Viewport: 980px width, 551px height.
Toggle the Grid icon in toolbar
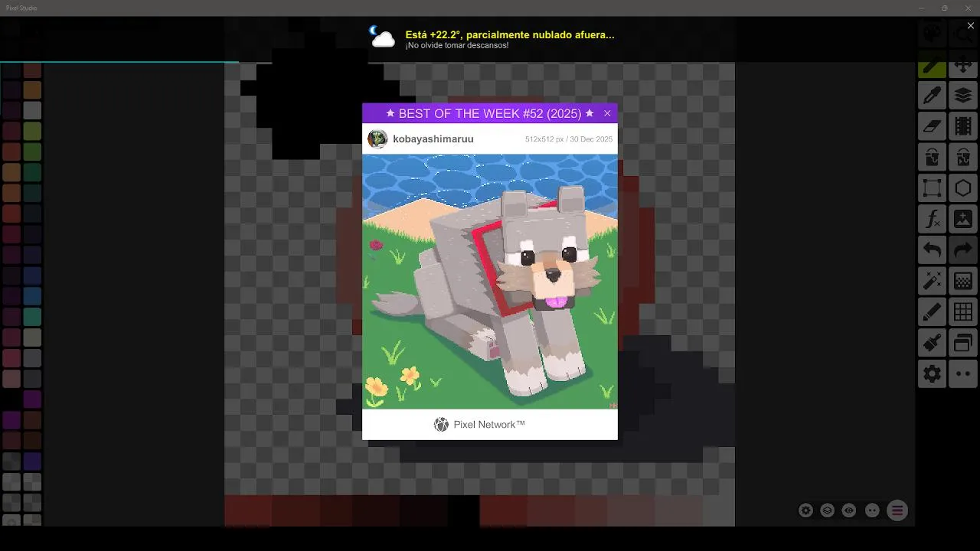click(x=963, y=312)
